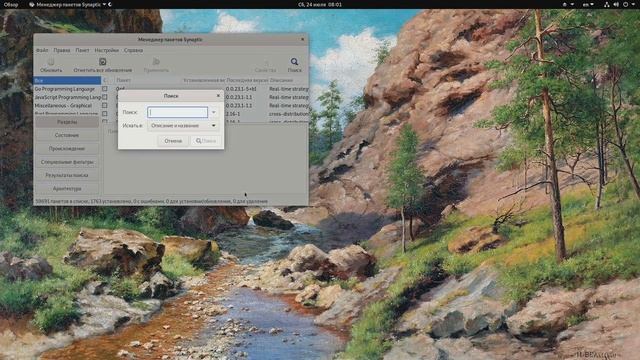This screenshot has height=360, width=640.
Task: Click the search text input field
Action: 178,112
